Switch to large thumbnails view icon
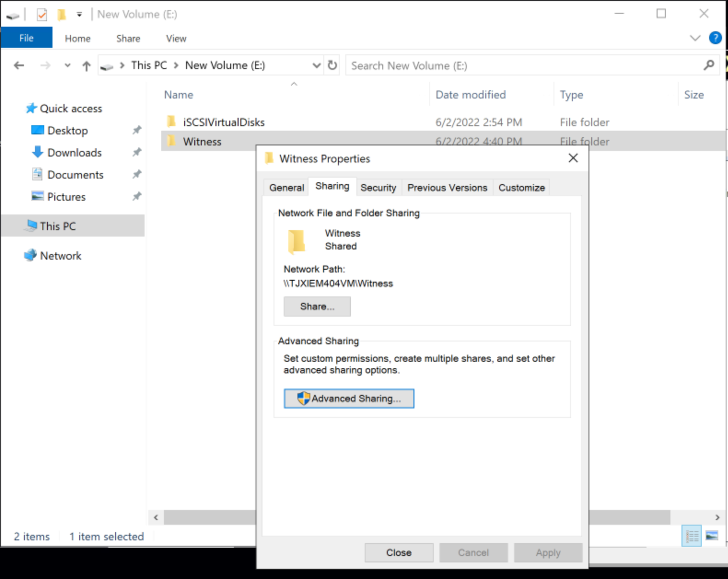The width and height of the screenshot is (728, 579). 712,536
